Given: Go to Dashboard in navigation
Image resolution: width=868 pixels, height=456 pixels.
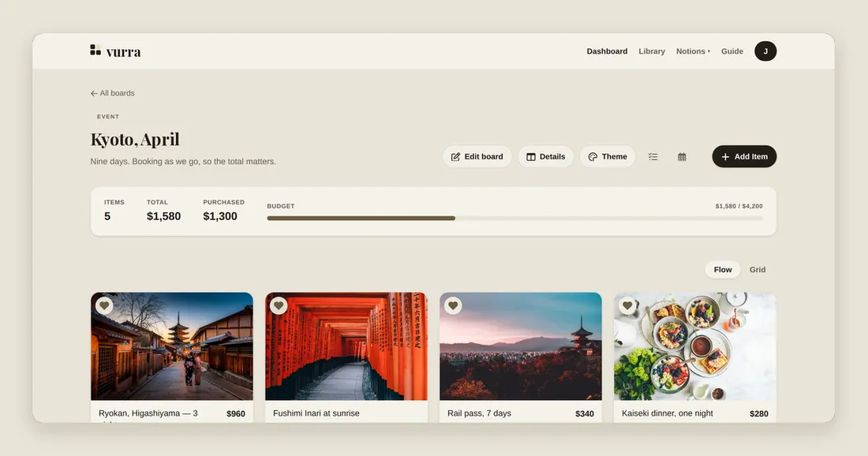Looking at the screenshot, I should [x=607, y=51].
